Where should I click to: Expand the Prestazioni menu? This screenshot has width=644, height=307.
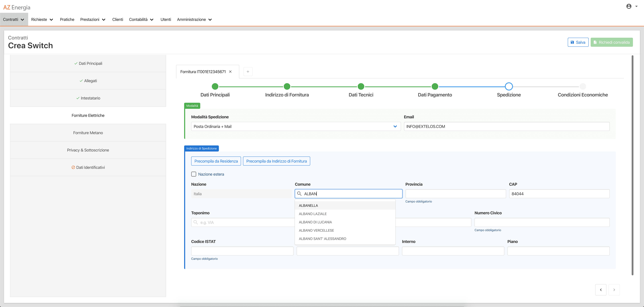coord(93,19)
